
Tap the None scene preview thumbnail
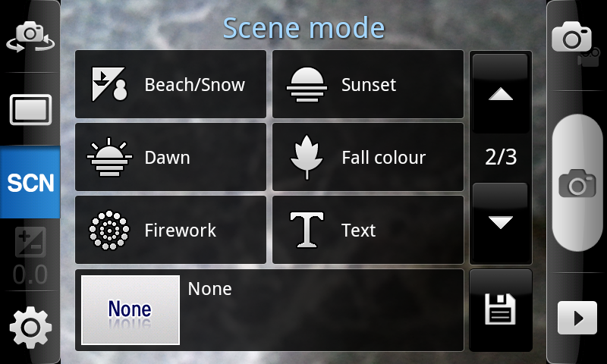pyautogui.click(x=131, y=310)
